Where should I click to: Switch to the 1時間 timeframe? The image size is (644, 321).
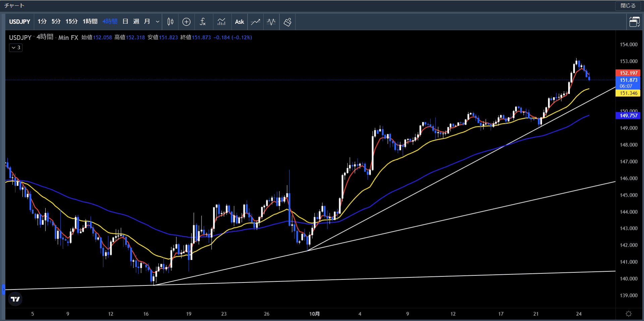coord(90,21)
